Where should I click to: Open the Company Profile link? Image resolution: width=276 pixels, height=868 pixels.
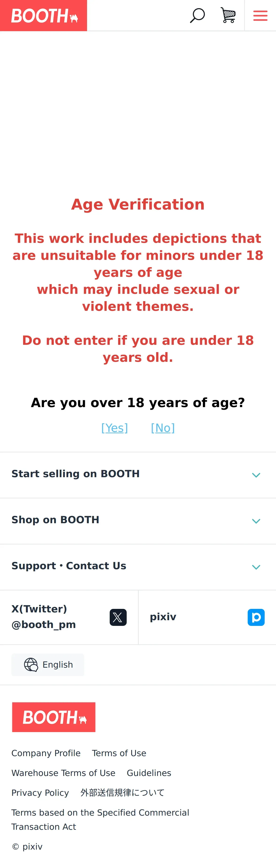[46, 753]
